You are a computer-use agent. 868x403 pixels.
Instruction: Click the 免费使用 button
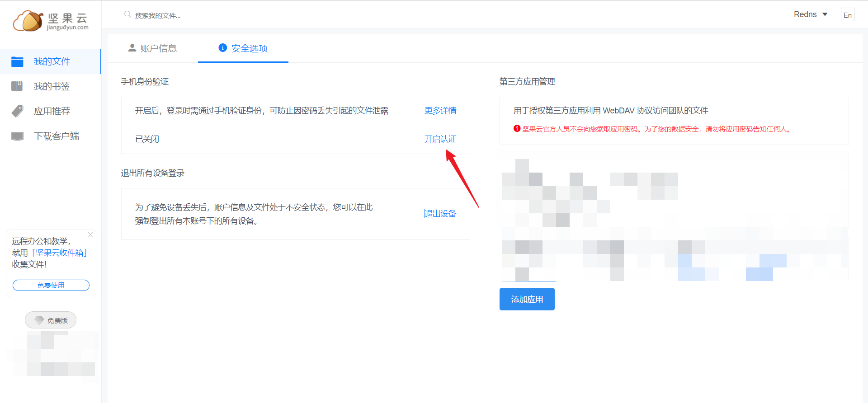(51, 286)
